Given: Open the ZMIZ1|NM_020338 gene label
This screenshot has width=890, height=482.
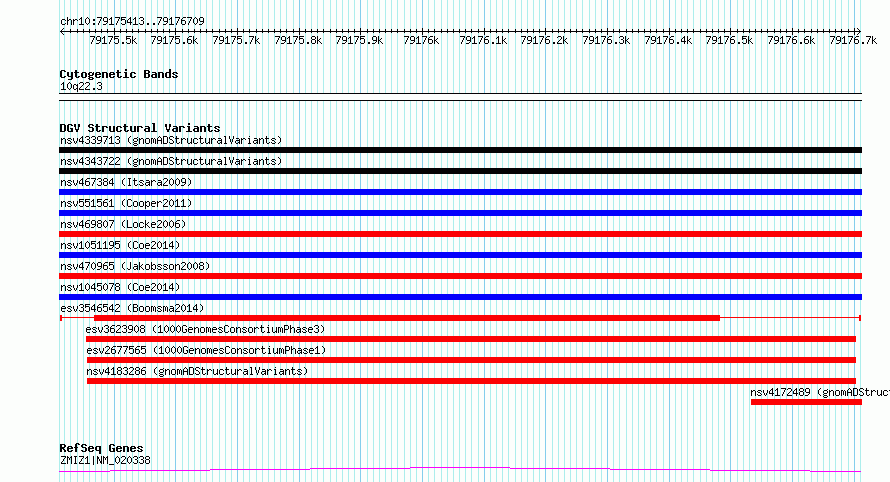Looking at the screenshot, I should 105,460.
